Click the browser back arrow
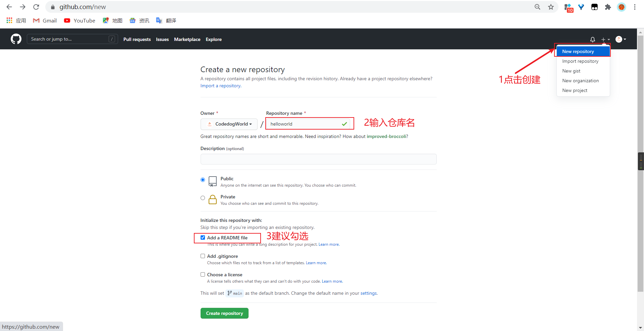Viewport: 644px width, 331px height. pos(9,7)
